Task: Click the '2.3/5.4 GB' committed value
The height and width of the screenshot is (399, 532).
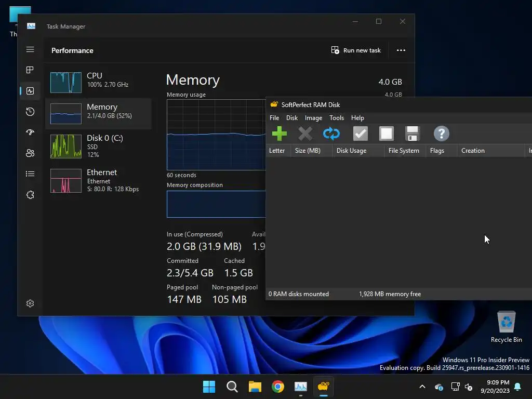Action: (190, 273)
